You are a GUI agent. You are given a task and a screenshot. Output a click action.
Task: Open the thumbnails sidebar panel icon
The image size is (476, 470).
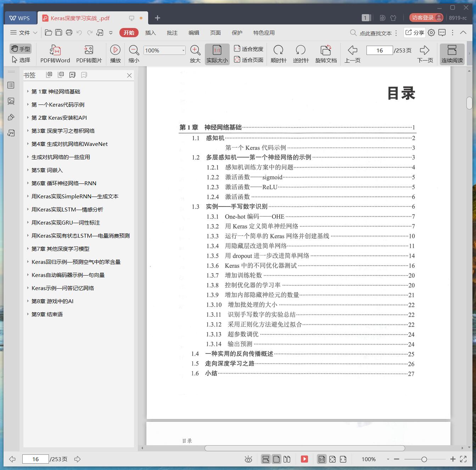(11, 101)
